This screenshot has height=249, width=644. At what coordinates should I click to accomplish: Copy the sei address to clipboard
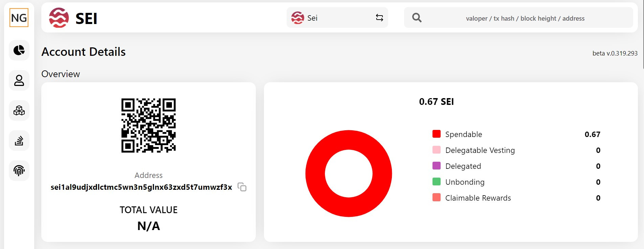pos(242,187)
